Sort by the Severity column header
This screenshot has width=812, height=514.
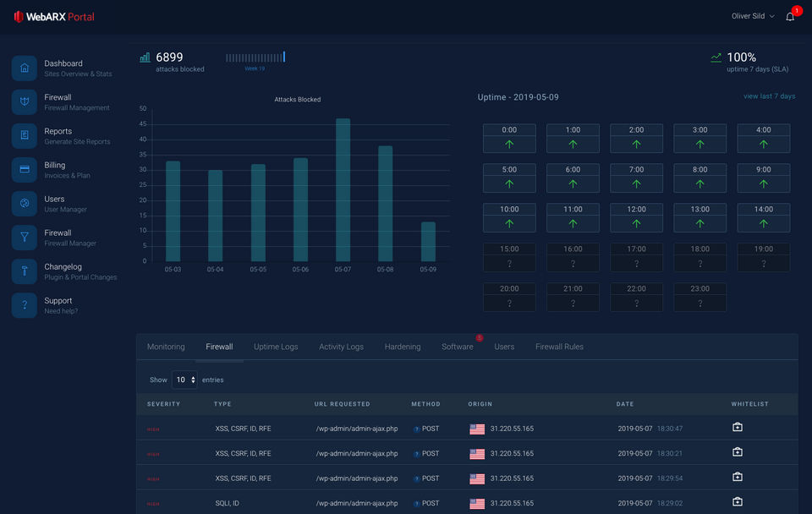coord(163,404)
